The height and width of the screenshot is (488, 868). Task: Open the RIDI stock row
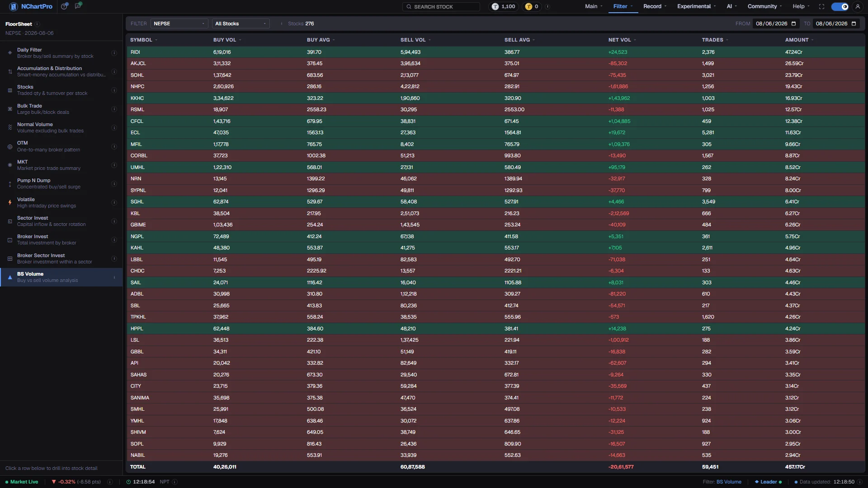point(495,52)
